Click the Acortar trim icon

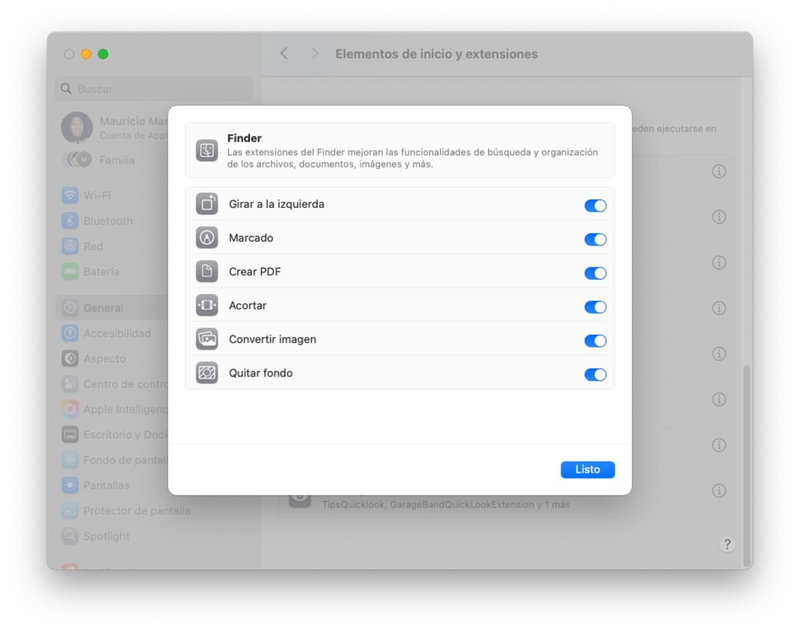pyautogui.click(x=207, y=305)
